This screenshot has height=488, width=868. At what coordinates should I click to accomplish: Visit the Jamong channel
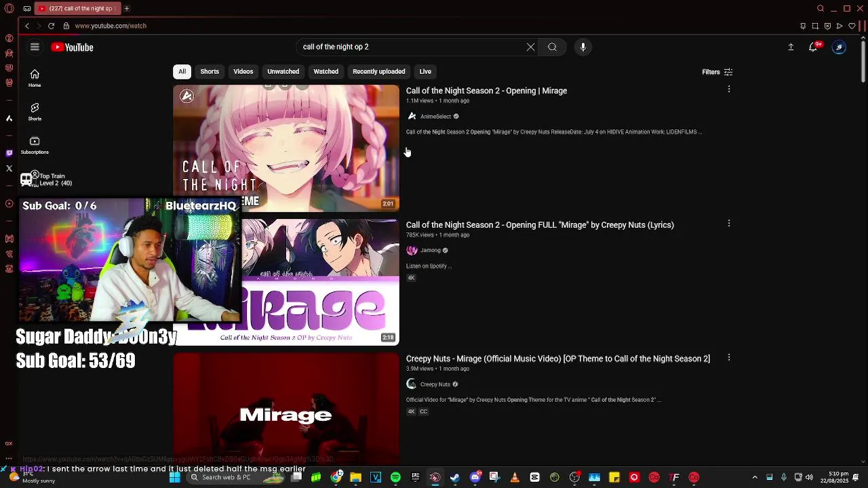pos(431,250)
